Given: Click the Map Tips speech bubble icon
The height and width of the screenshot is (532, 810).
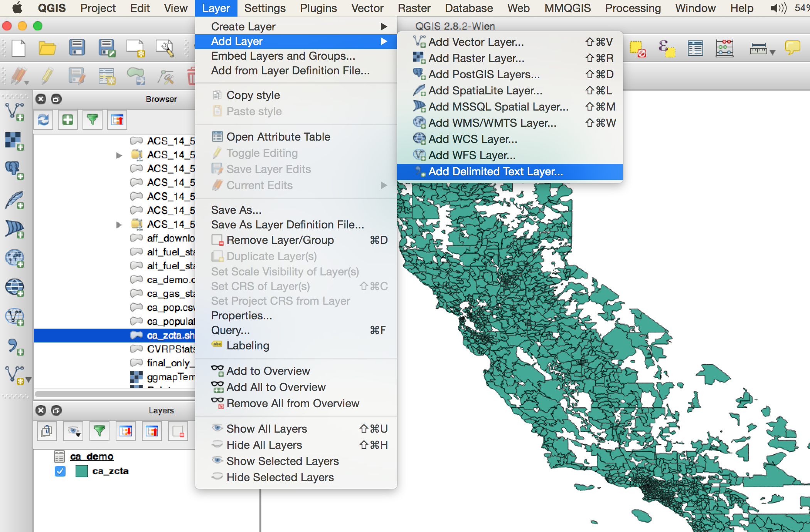Looking at the screenshot, I should point(792,48).
